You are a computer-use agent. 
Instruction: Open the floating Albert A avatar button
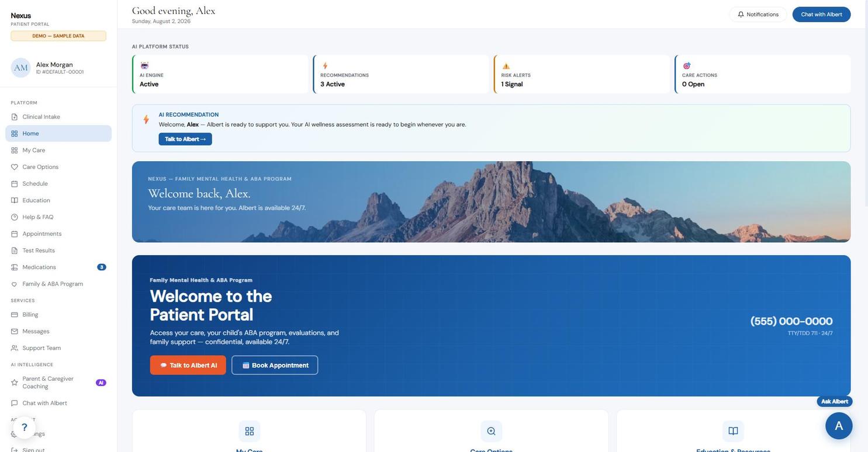click(x=839, y=426)
